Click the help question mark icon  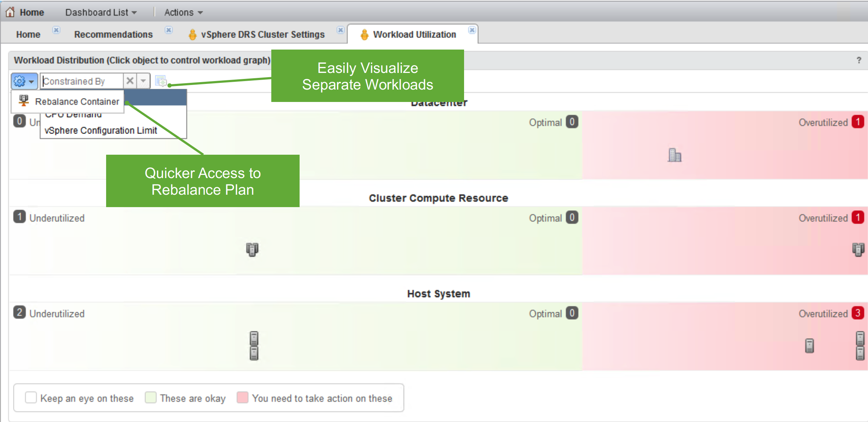(x=859, y=60)
